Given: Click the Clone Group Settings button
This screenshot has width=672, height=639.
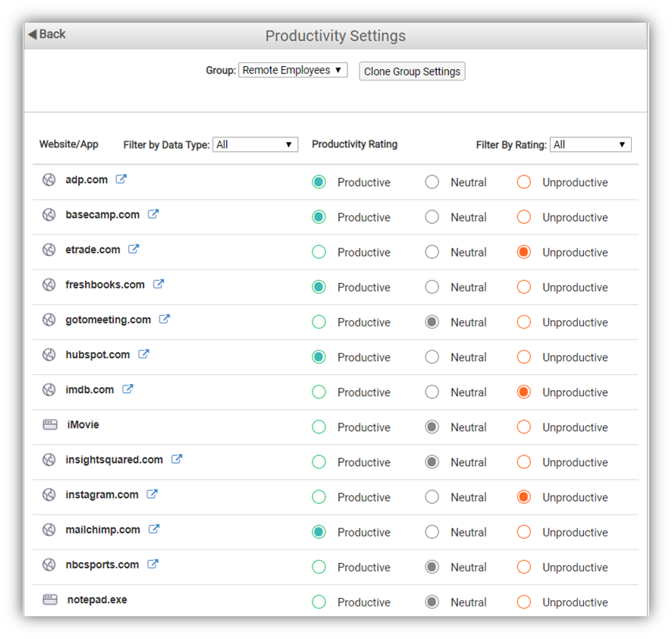Looking at the screenshot, I should [x=412, y=71].
